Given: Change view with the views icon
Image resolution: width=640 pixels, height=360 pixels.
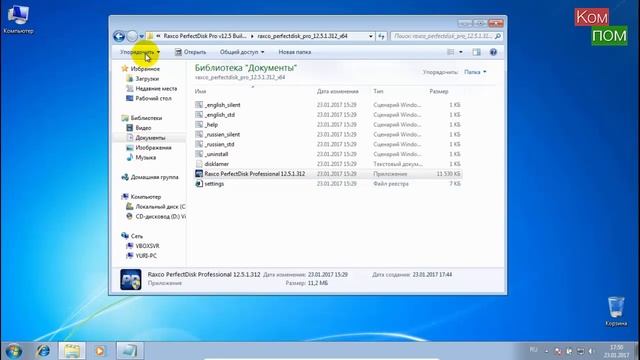Looking at the screenshot, I should [x=451, y=52].
